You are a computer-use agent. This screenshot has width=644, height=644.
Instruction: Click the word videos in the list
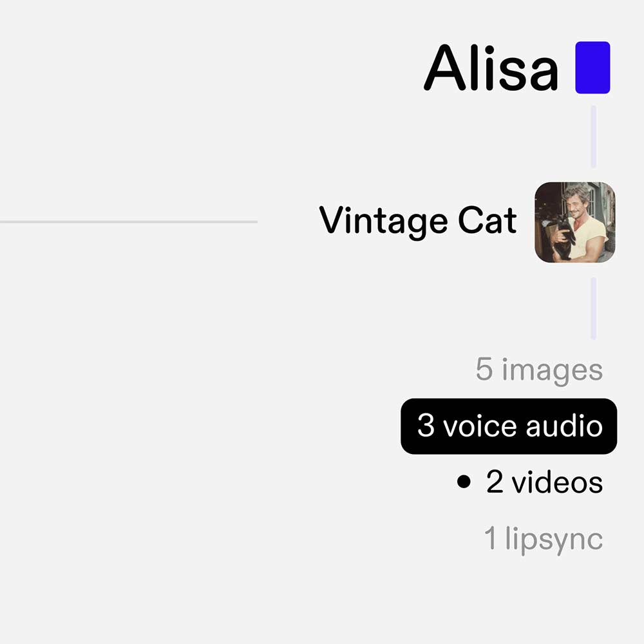click(556, 483)
